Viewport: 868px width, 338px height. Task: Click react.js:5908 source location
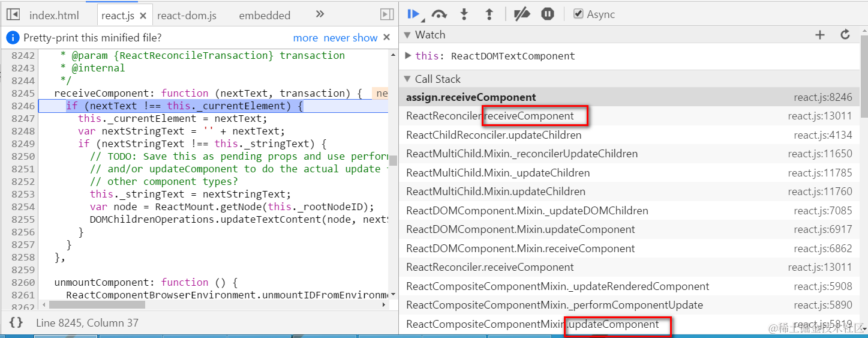(x=823, y=286)
